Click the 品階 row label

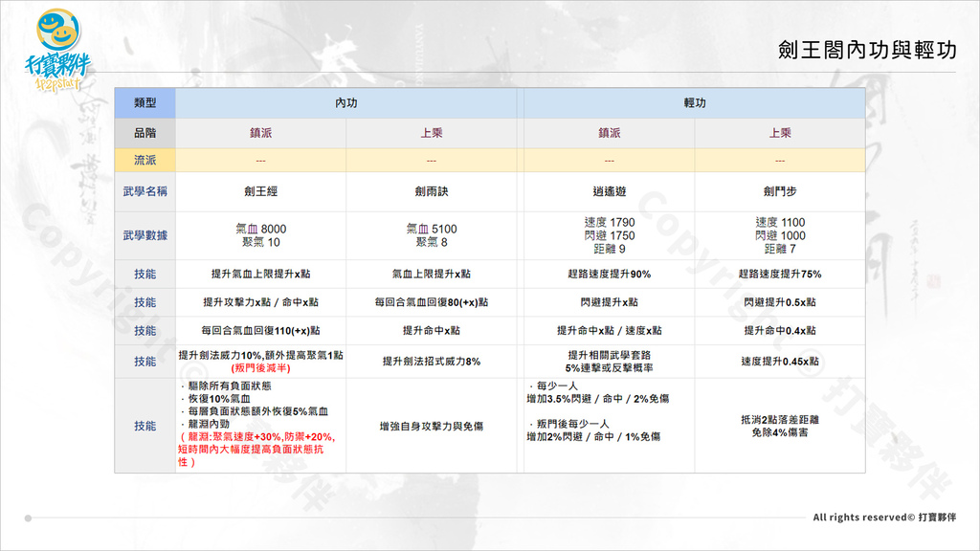[145, 133]
